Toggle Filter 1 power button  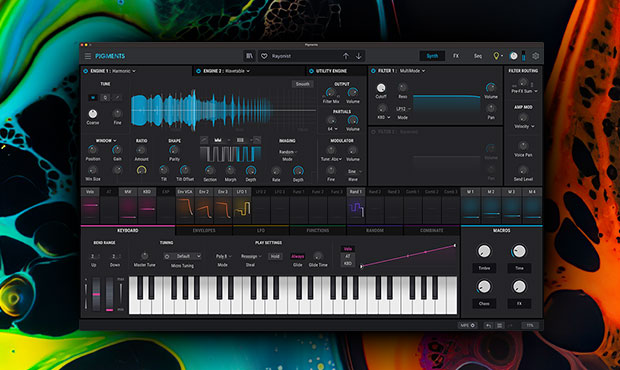tap(373, 71)
